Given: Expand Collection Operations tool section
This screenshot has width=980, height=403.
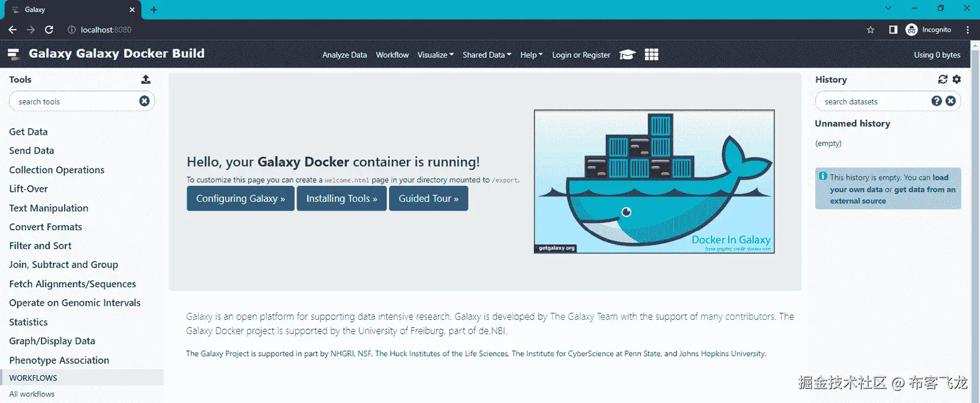Looking at the screenshot, I should click(x=56, y=170).
